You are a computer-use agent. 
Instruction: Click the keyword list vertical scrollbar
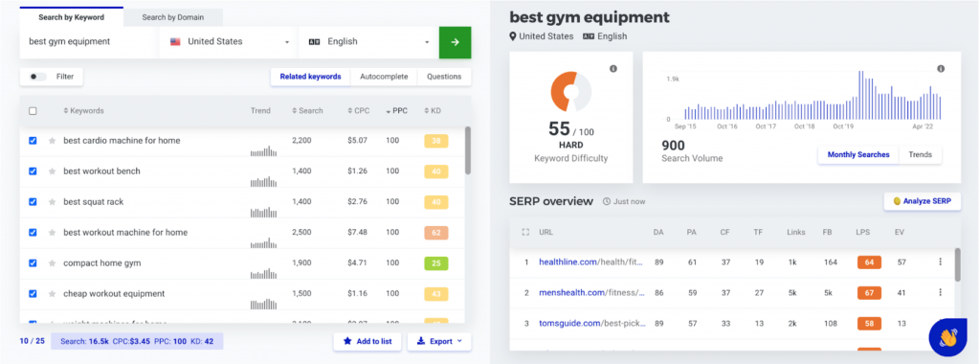(x=468, y=150)
